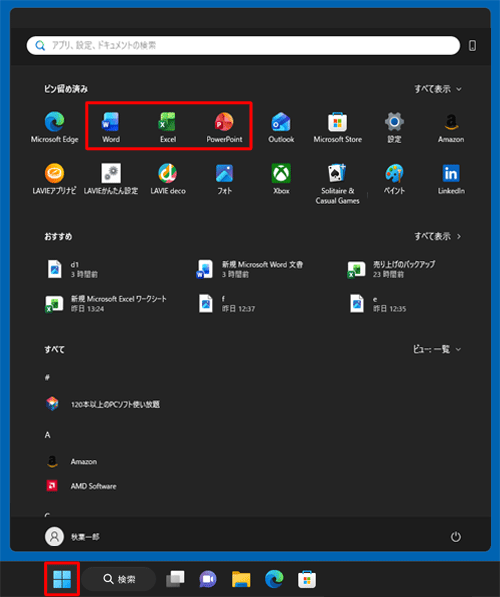Expand すべて表示 for おすすめ section
Screen dimensions: 500x597
coord(438,236)
